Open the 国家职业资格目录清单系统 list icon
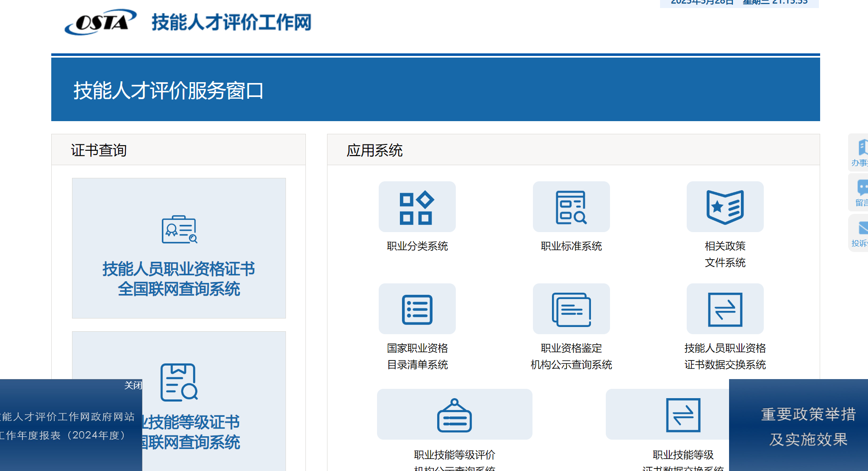Screen dimensions: 868x471 tap(417, 309)
